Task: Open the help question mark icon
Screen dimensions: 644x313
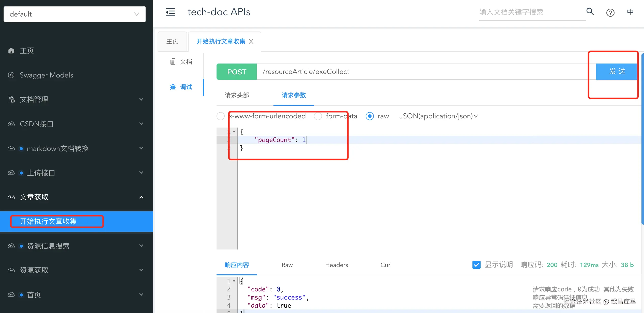Action: pyautogui.click(x=610, y=12)
